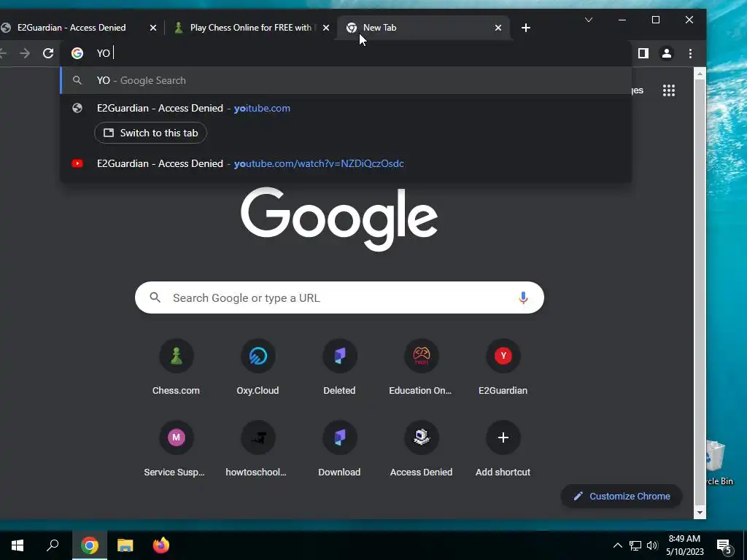The width and height of the screenshot is (747, 560).
Task: Open Windows taskbar search
Action: click(x=53, y=545)
